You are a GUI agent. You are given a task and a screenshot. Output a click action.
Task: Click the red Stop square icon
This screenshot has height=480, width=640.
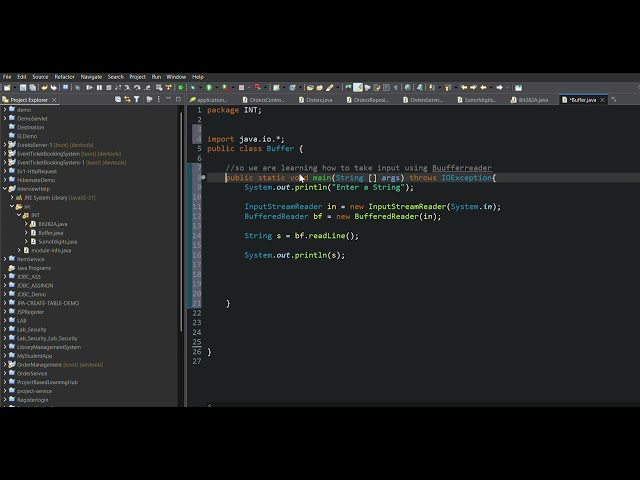pos(241,87)
